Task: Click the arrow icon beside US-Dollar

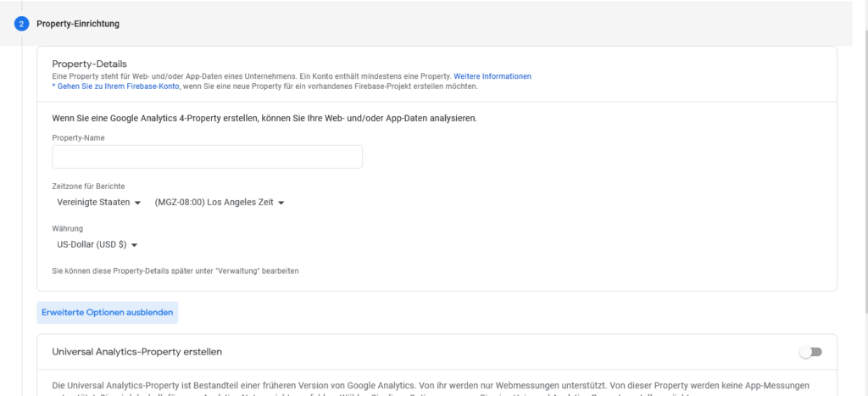Action: (134, 245)
